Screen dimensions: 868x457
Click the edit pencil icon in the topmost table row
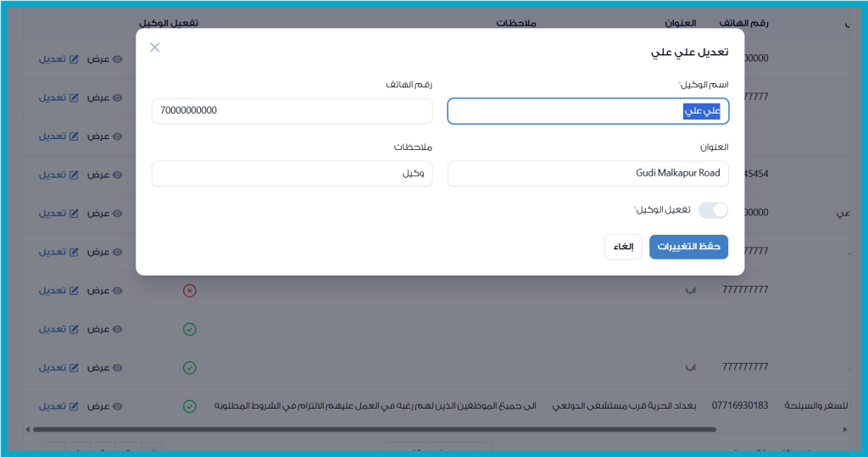pos(74,59)
